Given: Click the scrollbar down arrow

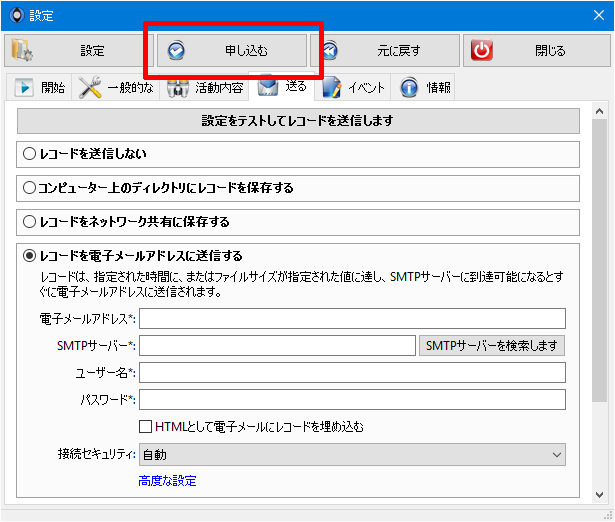Looking at the screenshot, I should click(x=599, y=495).
